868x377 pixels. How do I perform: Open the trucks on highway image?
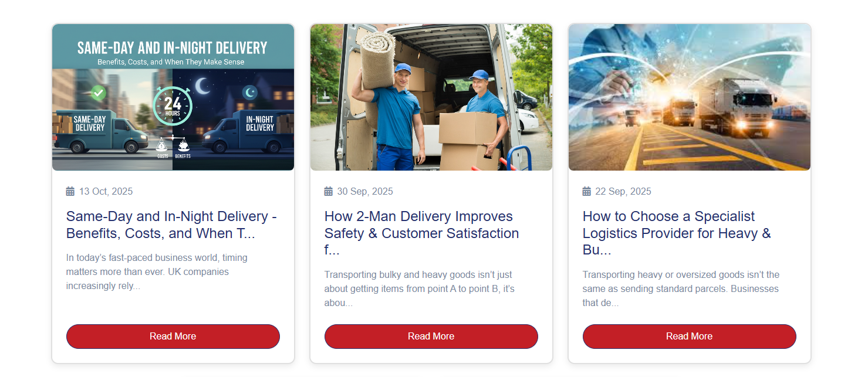[690, 97]
